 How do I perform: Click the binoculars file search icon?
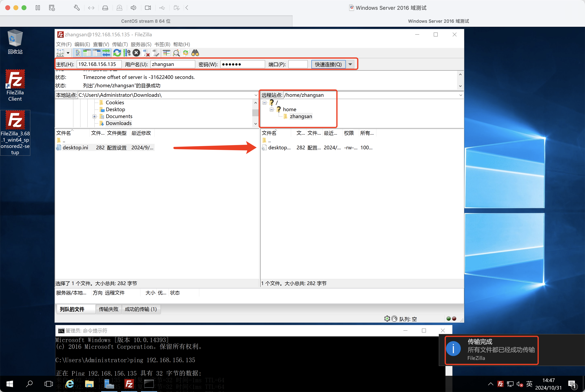coord(195,53)
